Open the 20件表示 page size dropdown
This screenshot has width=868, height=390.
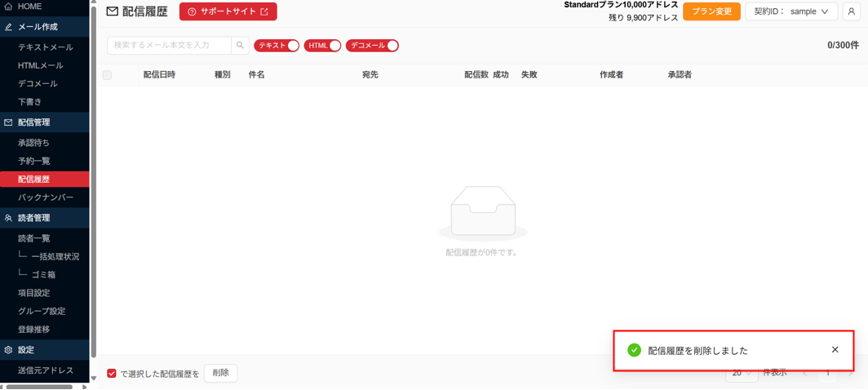pos(741,374)
